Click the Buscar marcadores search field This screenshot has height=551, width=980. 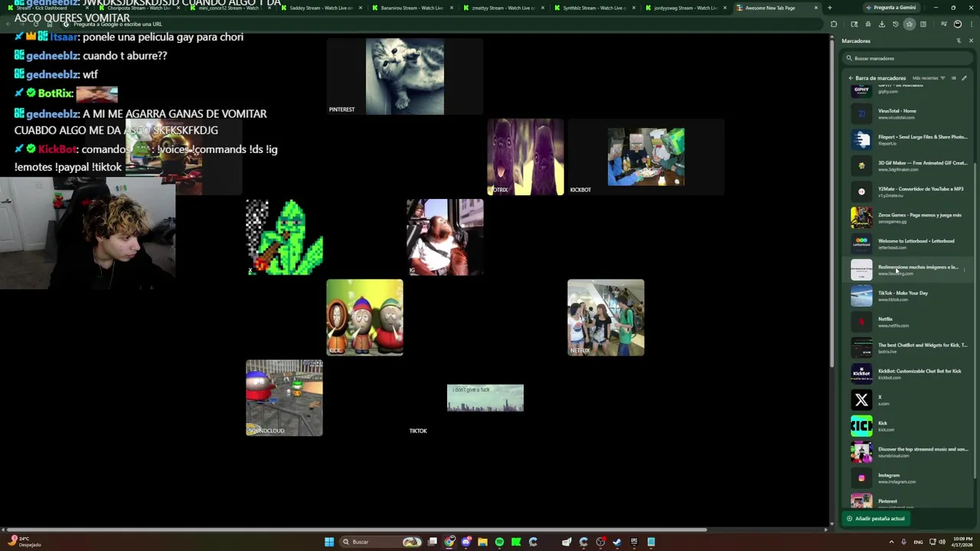pyautogui.click(x=907, y=58)
